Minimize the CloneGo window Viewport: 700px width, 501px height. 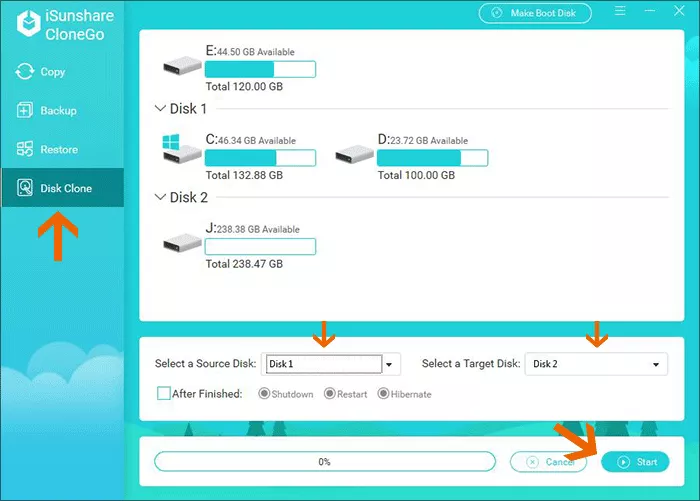click(650, 11)
